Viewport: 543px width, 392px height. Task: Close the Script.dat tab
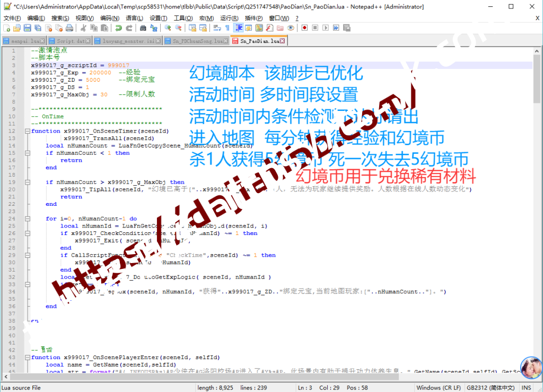pyautogui.click(x=89, y=41)
